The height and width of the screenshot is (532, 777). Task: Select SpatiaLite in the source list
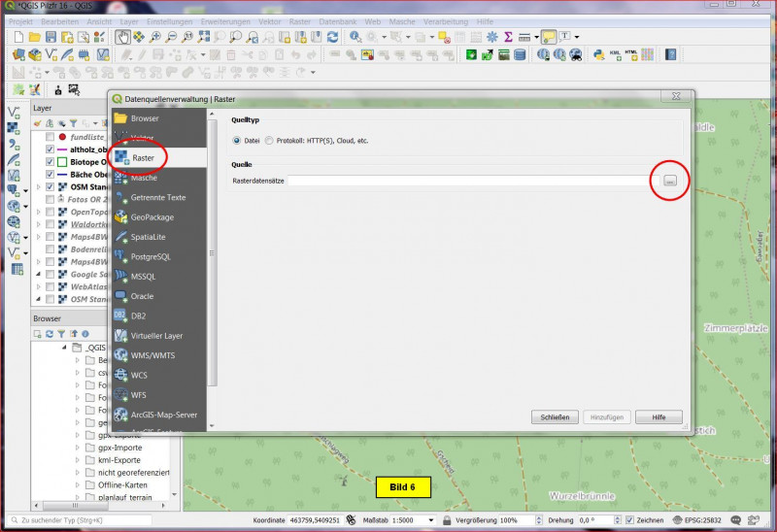click(148, 237)
